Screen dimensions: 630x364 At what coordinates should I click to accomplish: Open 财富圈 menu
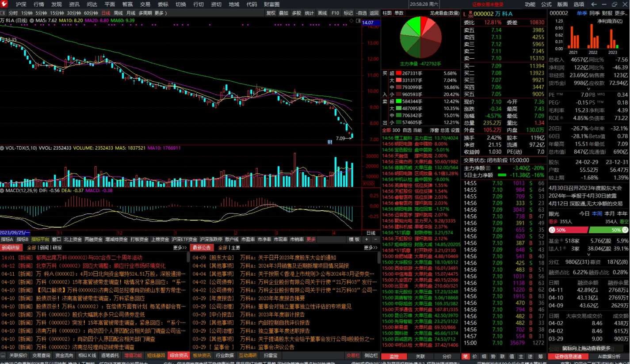tap(271, 4)
